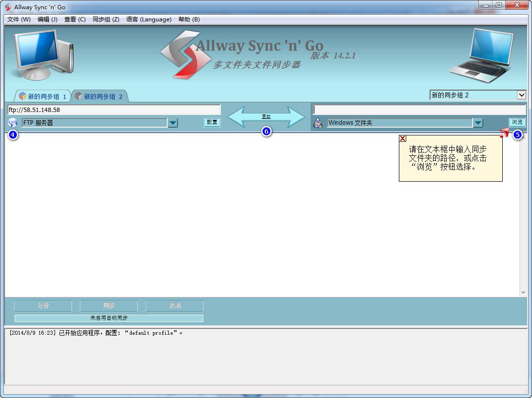Click the 更改 sync direction arrow
Image resolution: width=532 pixels, height=398 pixels.
tap(266, 116)
